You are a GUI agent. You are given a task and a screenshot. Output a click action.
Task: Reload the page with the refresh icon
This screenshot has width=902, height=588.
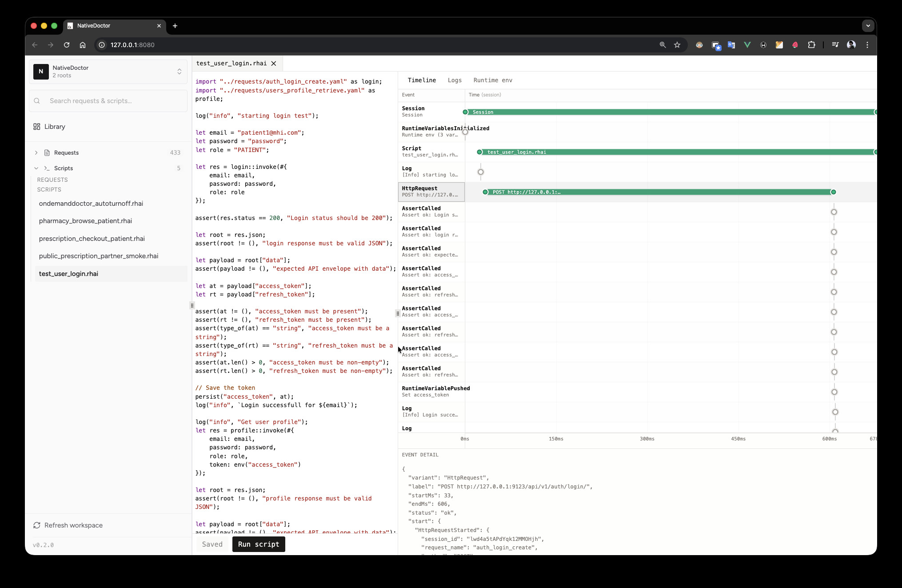click(67, 45)
